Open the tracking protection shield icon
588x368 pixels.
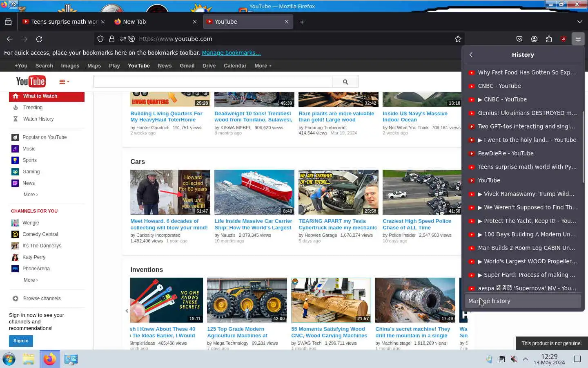[100, 39]
